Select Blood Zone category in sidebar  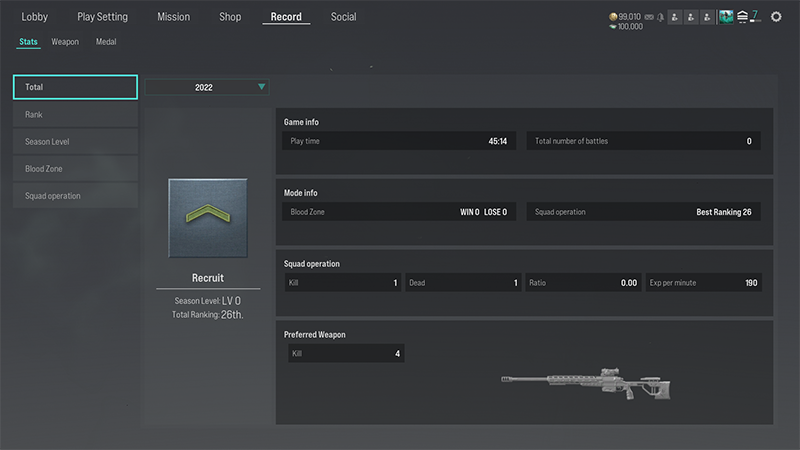pyautogui.click(x=75, y=169)
